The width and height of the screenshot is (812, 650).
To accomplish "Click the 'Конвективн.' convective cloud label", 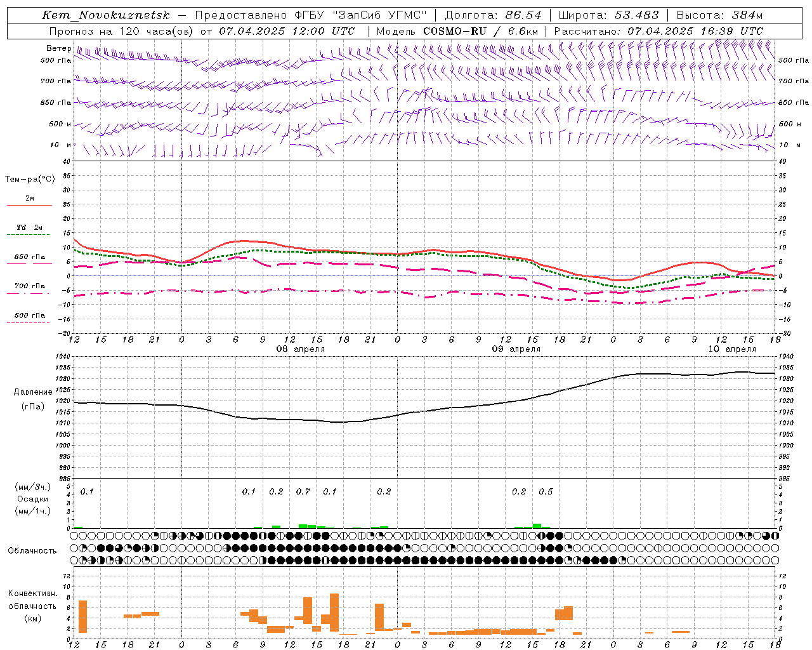I will pyautogui.click(x=32, y=594).
